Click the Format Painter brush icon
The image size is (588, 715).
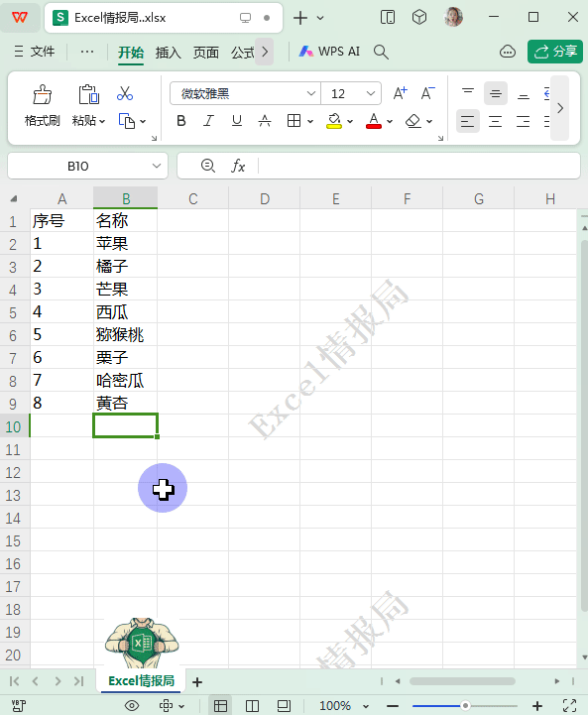(43, 95)
